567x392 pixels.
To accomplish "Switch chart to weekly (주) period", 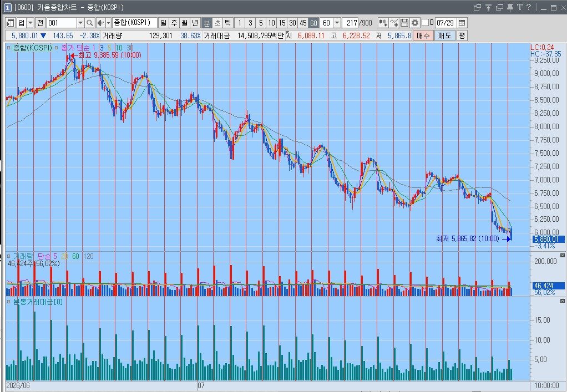I will (x=174, y=23).
